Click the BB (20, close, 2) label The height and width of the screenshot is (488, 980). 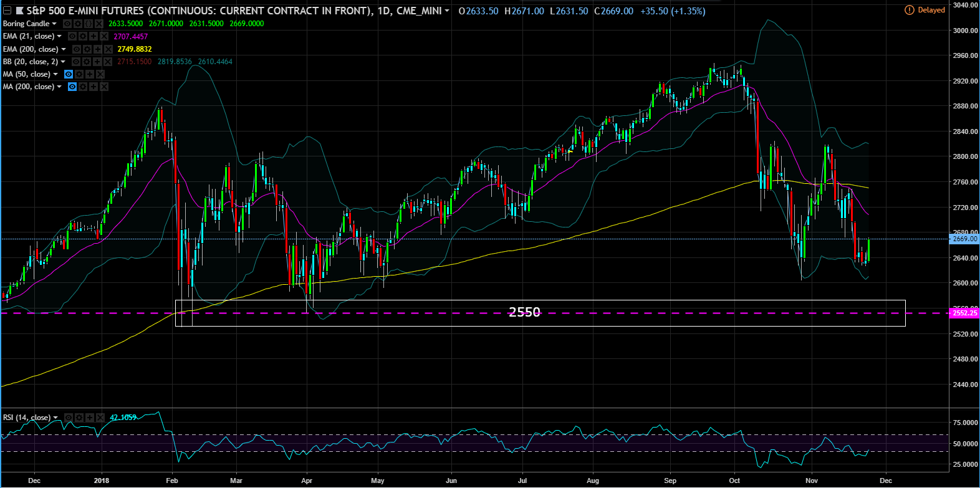[x=30, y=62]
